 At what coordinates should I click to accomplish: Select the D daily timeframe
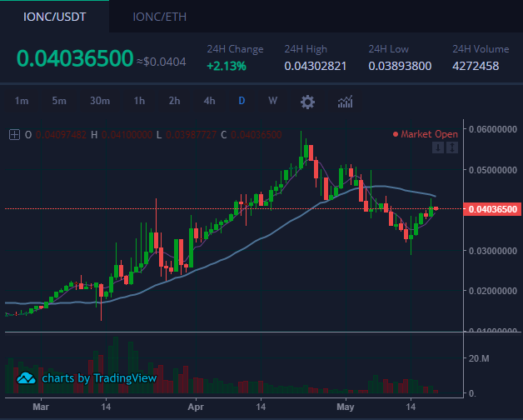click(242, 101)
